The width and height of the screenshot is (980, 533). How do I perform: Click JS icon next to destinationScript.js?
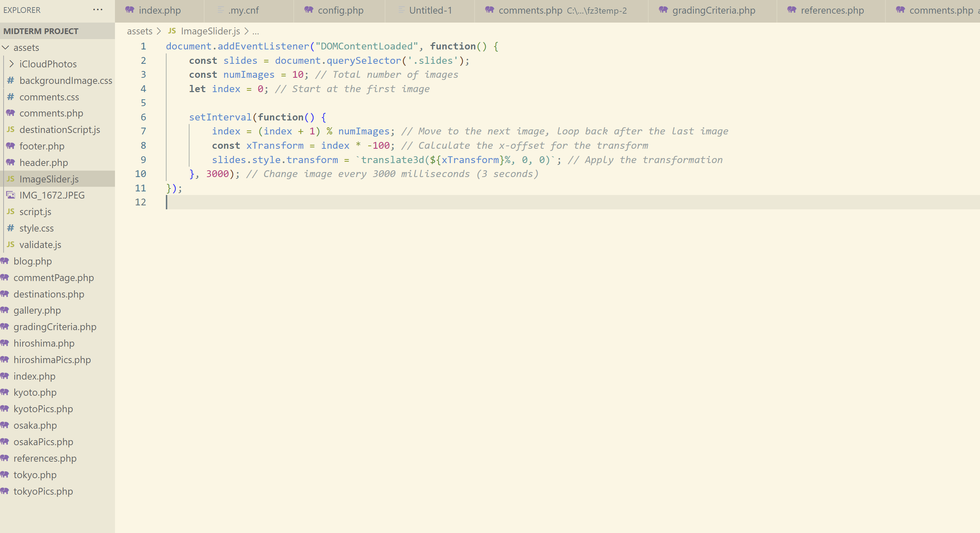[x=11, y=129]
